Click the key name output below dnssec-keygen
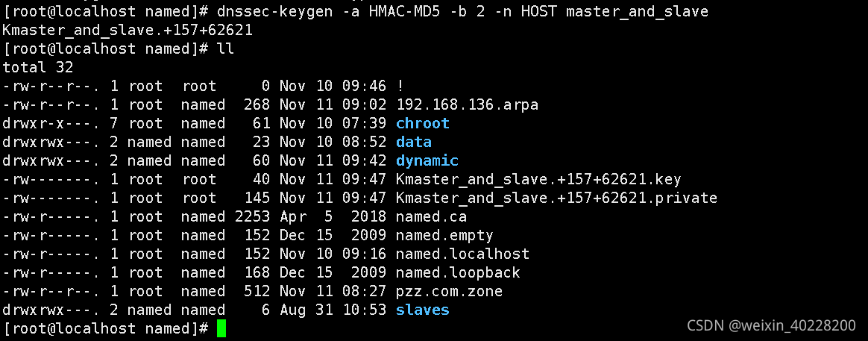The height and width of the screenshot is (341, 868). 128,30
